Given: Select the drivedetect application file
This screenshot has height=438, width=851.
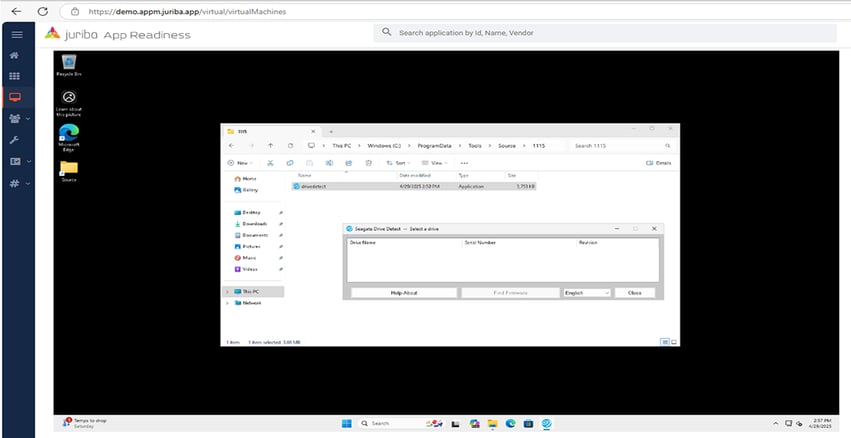Looking at the screenshot, I should tap(312, 186).
